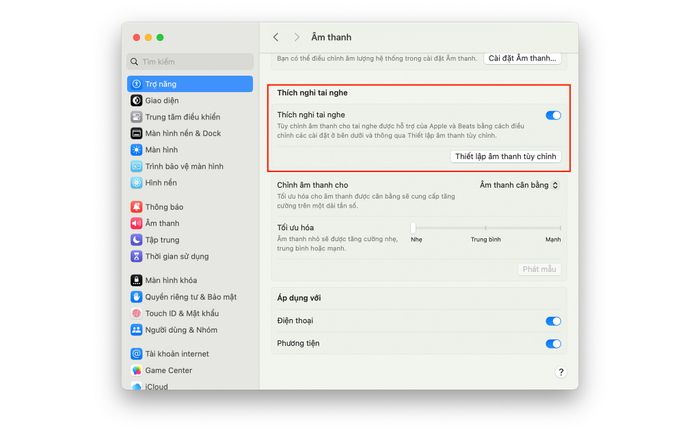The image size is (700, 433).
Task: Set the slider to Trung bình tick
Action: (486, 228)
